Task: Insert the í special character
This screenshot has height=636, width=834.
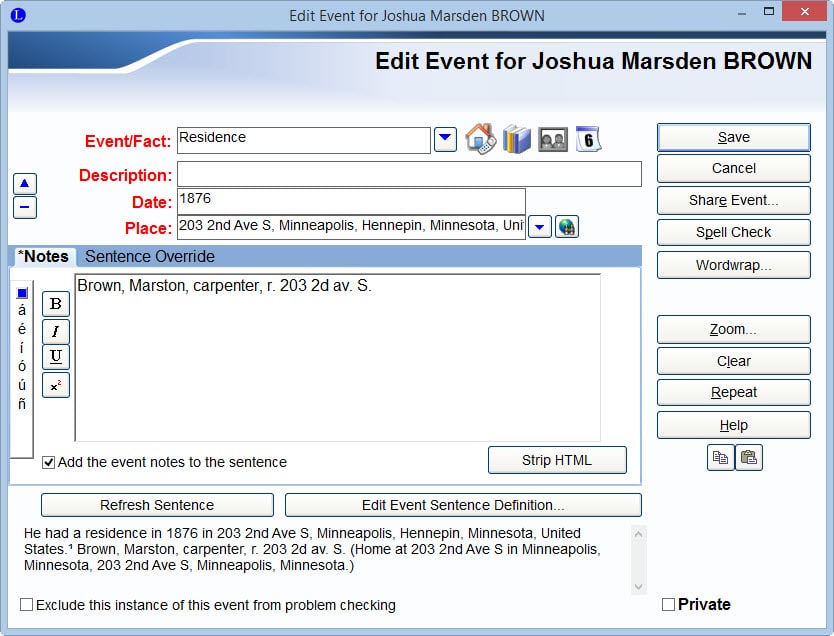Action: 22,348
